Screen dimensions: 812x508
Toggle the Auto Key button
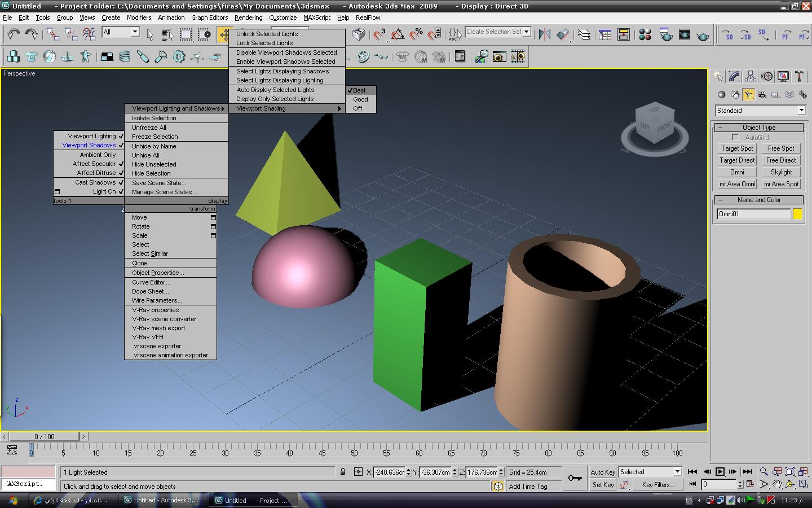[602, 472]
